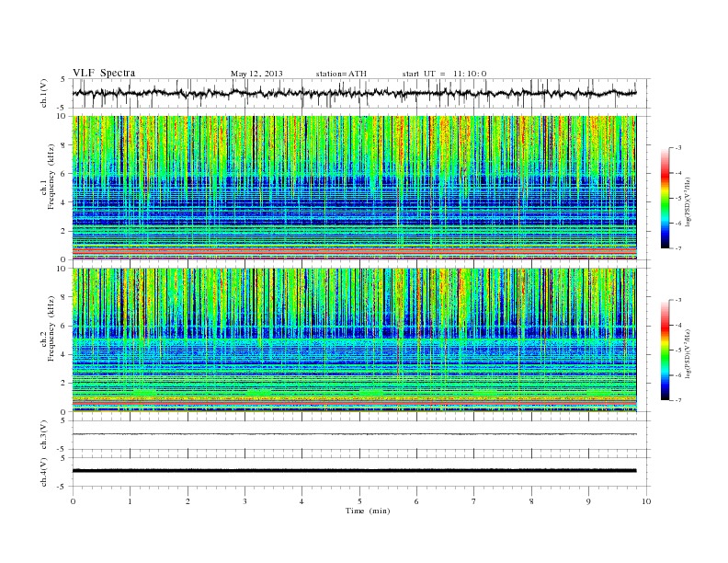Click the 'VLF Spectra' title text
The width and height of the screenshot is (728, 563).
[104, 73]
